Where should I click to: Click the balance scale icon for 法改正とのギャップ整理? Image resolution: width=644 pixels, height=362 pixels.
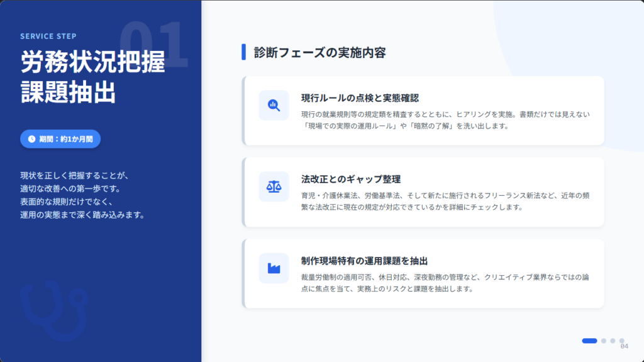click(274, 186)
